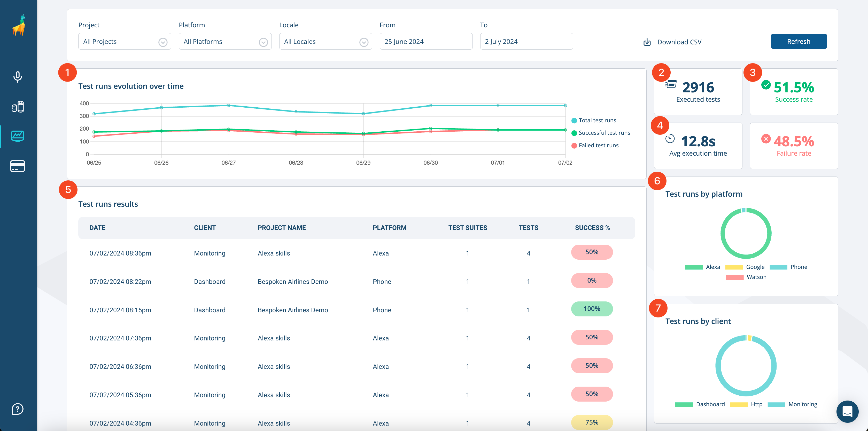Click the 07/02/2024 08:15pm date cell
The image size is (868, 431).
tap(120, 310)
